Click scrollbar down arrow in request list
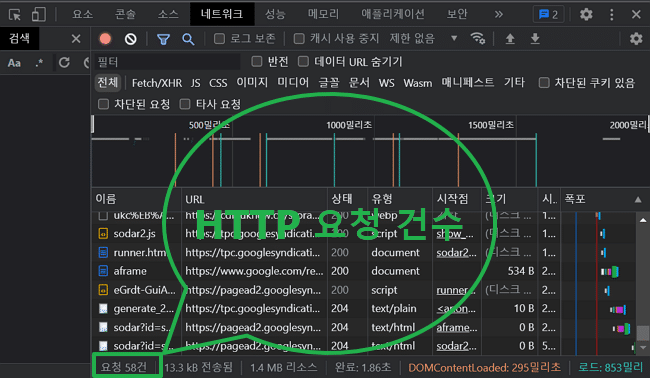 (x=643, y=347)
